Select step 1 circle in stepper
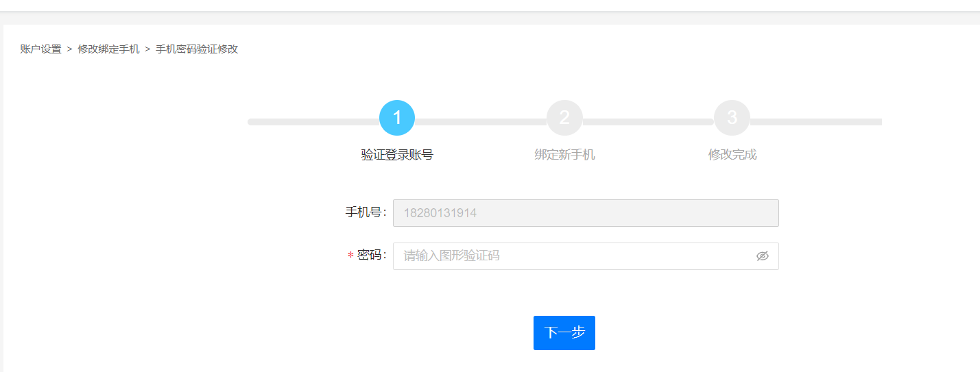The width and height of the screenshot is (980, 372). coord(397,118)
